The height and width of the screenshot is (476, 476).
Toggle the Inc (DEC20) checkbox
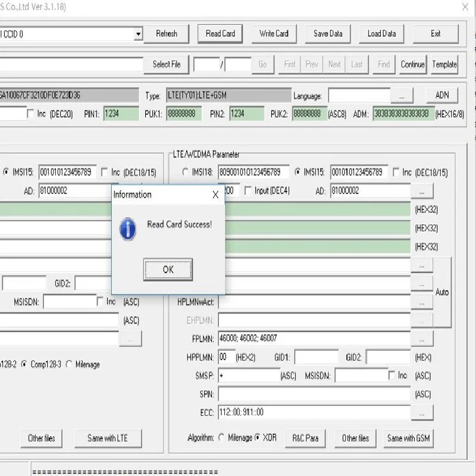(30, 114)
